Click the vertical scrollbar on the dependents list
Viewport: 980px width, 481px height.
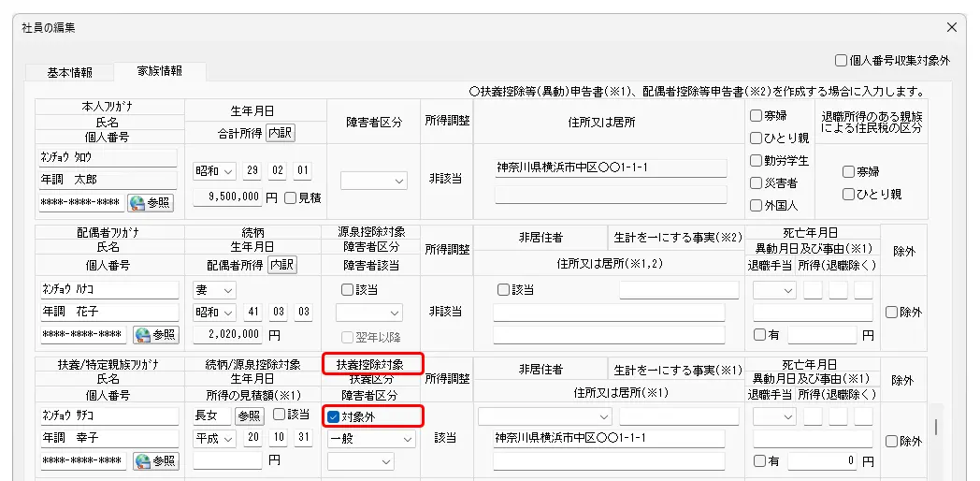coord(936,429)
